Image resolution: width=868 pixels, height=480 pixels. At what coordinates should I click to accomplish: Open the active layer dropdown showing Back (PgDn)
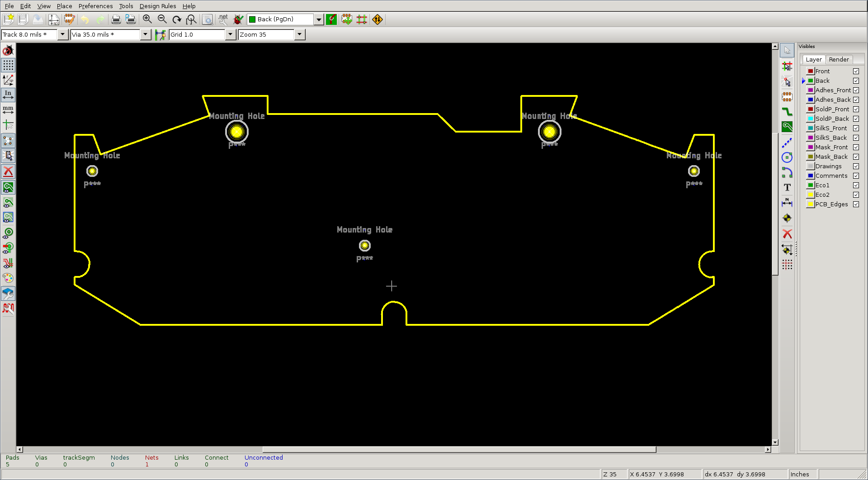click(319, 19)
